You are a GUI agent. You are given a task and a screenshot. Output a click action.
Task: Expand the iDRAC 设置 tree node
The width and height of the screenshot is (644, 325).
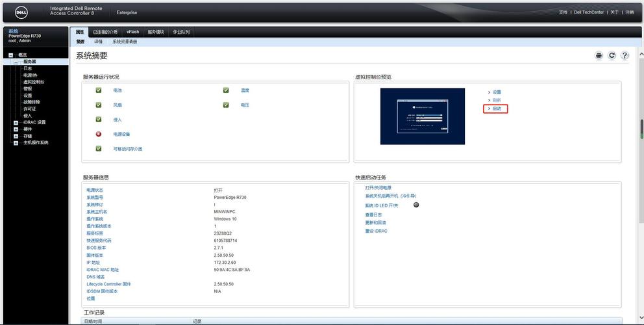pyautogui.click(x=16, y=123)
